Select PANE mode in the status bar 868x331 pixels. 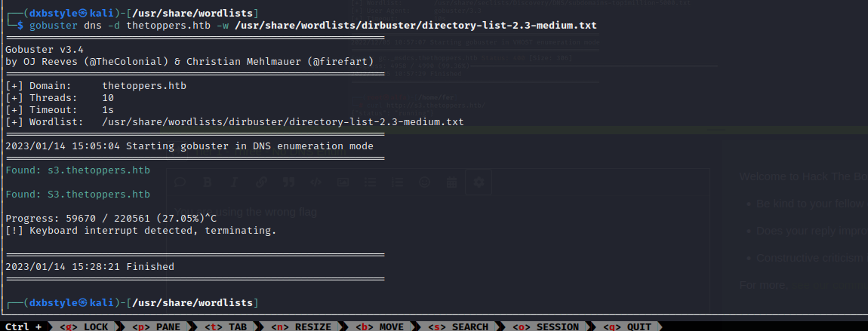(x=155, y=326)
